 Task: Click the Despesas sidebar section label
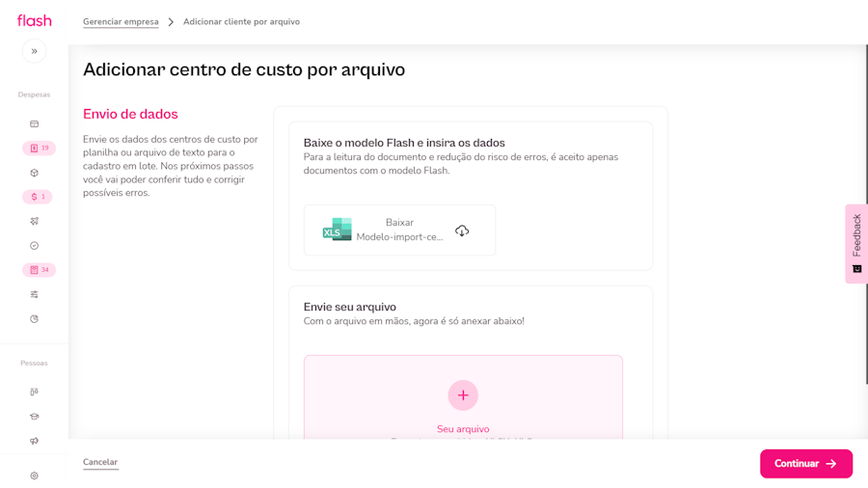coord(35,95)
